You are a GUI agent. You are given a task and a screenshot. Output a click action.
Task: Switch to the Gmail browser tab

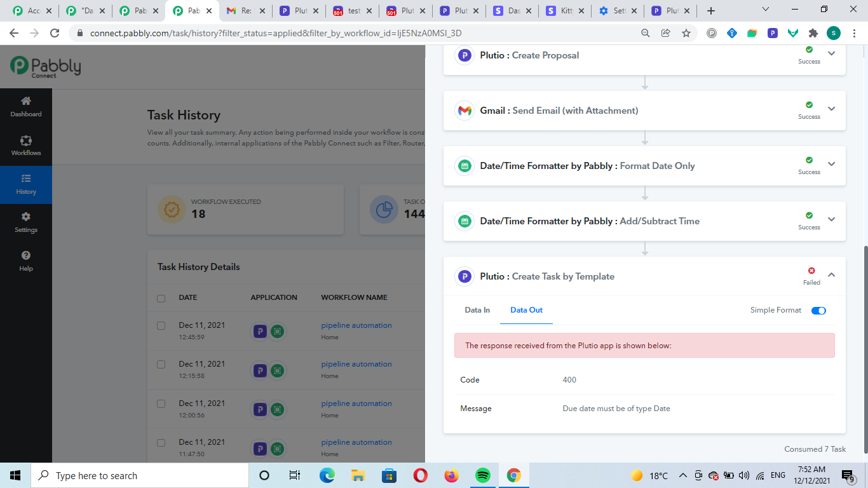tap(245, 11)
